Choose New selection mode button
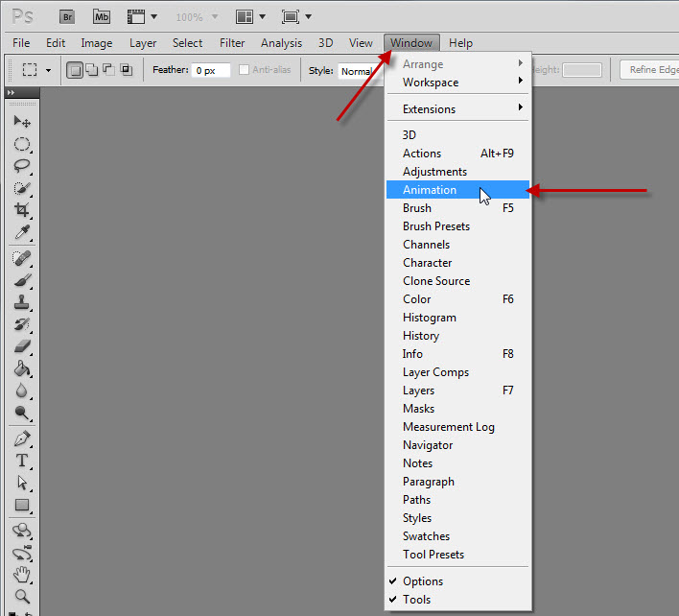Image resolution: width=679 pixels, height=616 pixels. (x=75, y=70)
